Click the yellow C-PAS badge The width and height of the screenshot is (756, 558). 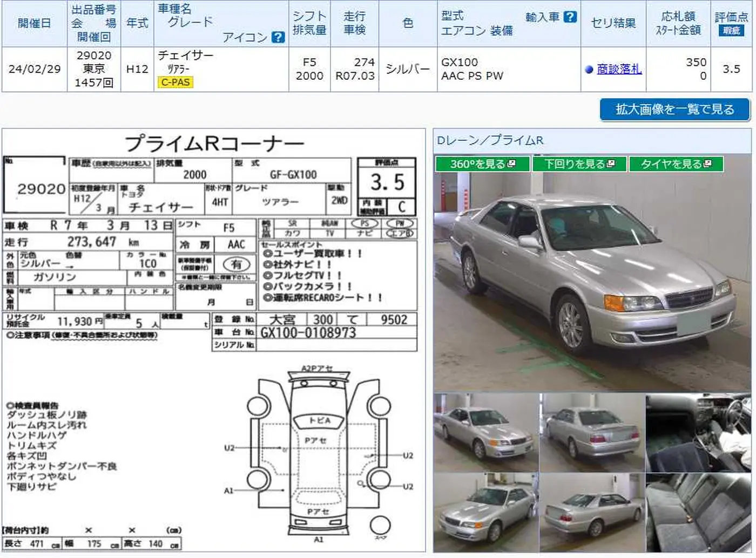175,83
